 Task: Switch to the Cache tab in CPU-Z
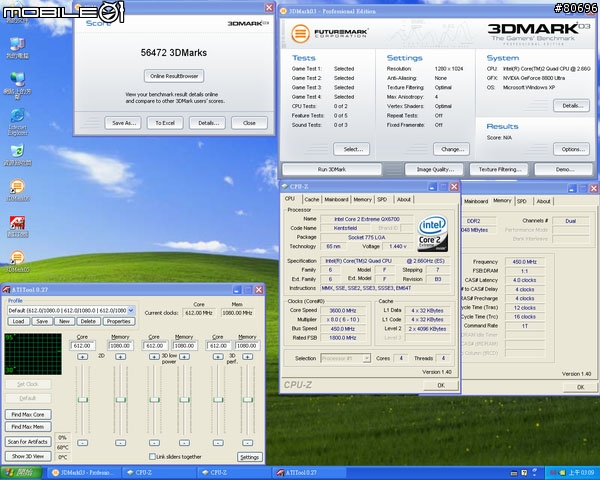312,199
